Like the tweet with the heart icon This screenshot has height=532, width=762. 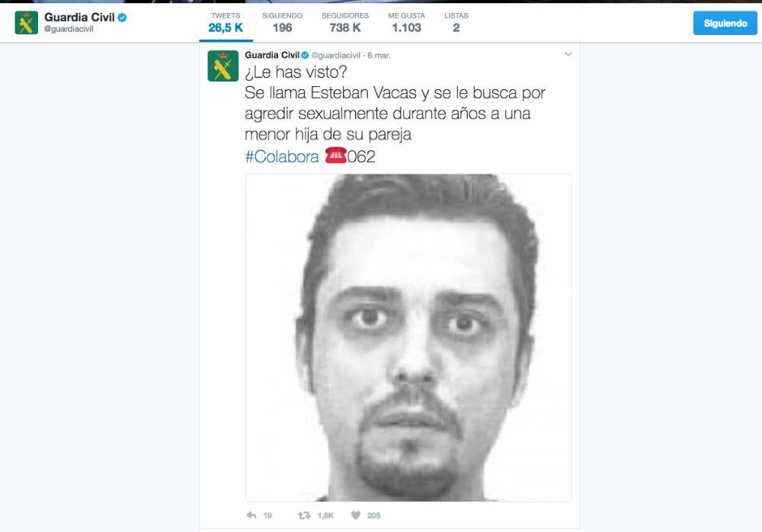click(356, 515)
